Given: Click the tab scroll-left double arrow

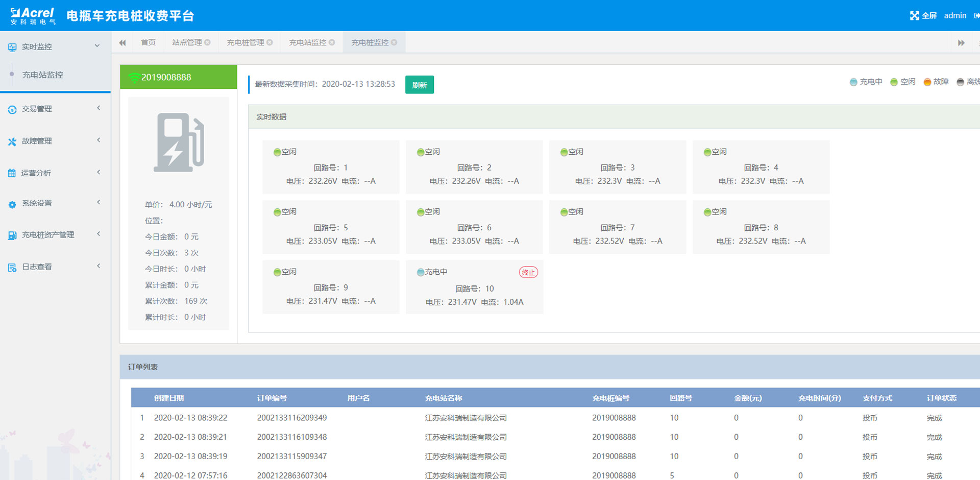Looking at the screenshot, I should pyautogui.click(x=122, y=43).
